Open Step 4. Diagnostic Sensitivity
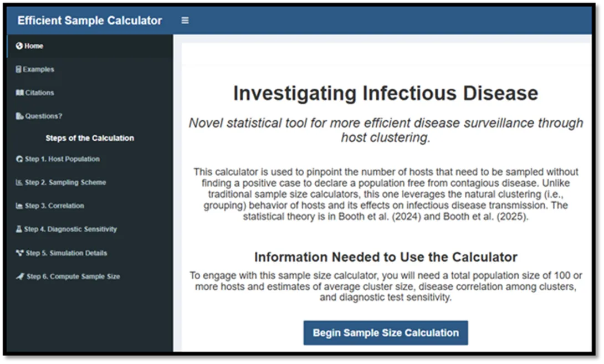Viewport: 604px width, 364px height. [x=90, y=229]
